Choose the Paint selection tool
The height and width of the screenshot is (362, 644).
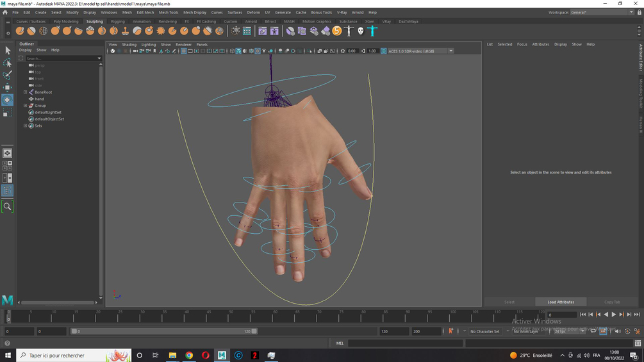(x=8, y=75)
